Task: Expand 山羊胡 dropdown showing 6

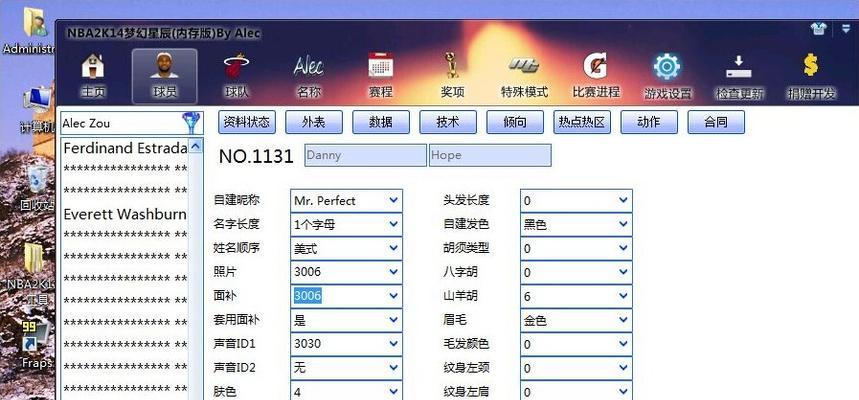Action: [x=623, y=296]
